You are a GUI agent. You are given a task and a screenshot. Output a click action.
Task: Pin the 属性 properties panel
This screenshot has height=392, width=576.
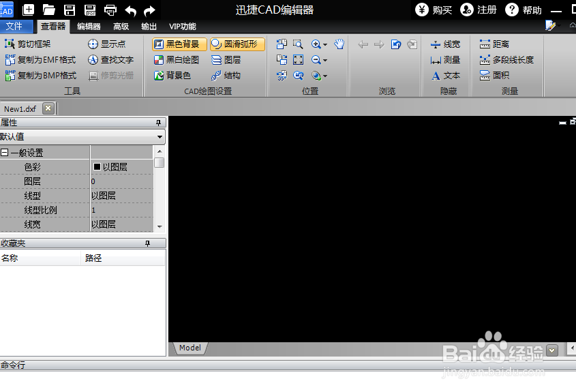pyautogui.click(x=158, y=123)
